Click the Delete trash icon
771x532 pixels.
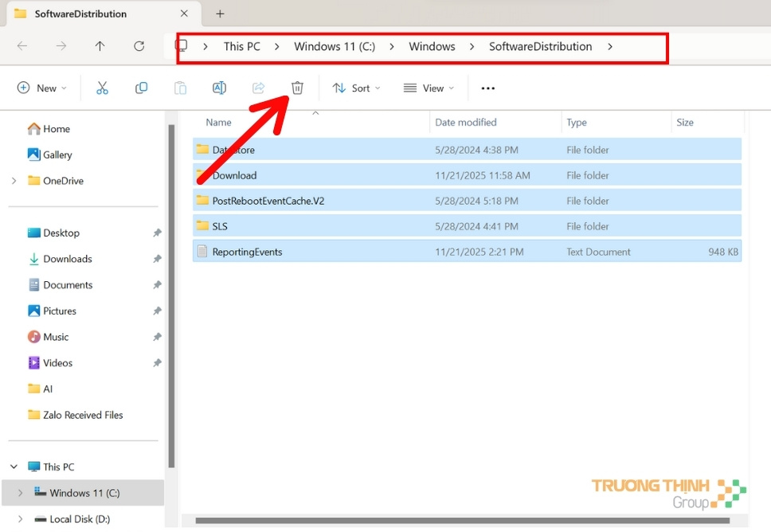(296, 88)
